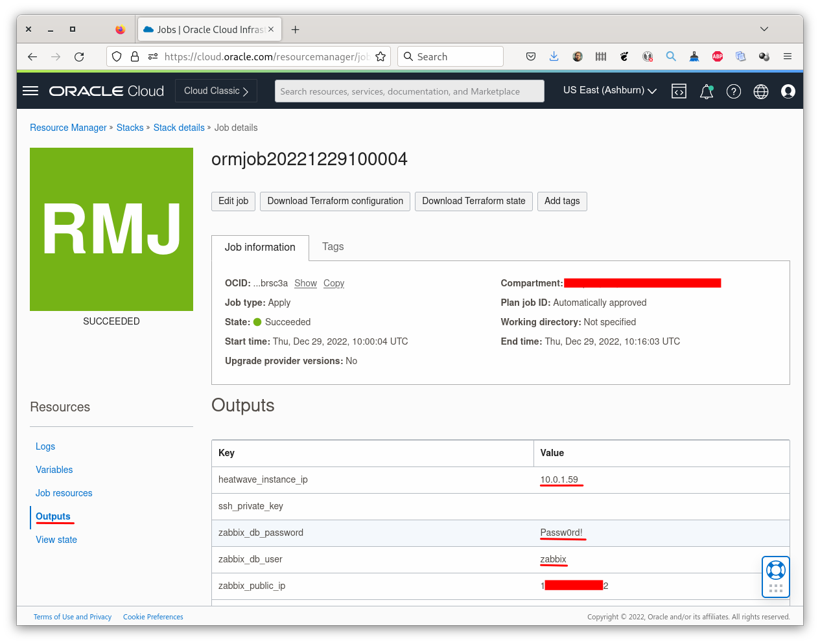The image size is (820, 644).
Task: Close the Jobs Oracle Cloud tab
Action: coord(271,29)
